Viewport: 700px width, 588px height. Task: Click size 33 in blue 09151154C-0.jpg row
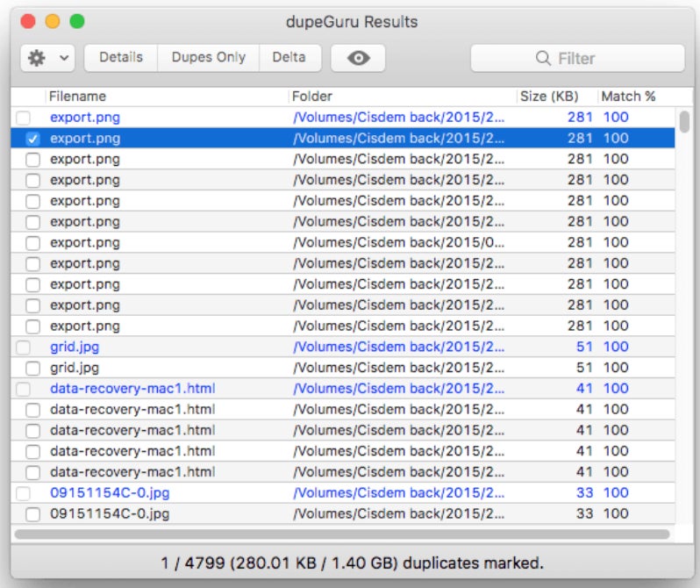(584, 493)
